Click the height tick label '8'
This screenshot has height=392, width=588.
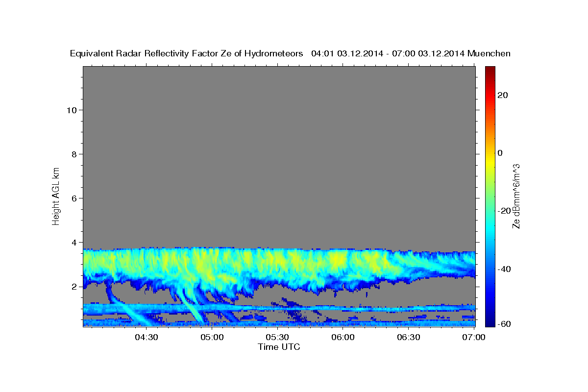tap(74, 154)
